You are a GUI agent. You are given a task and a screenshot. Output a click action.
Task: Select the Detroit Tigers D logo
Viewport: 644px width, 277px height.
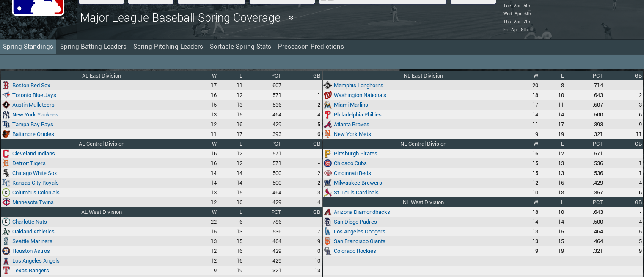[x=6, y=163]
